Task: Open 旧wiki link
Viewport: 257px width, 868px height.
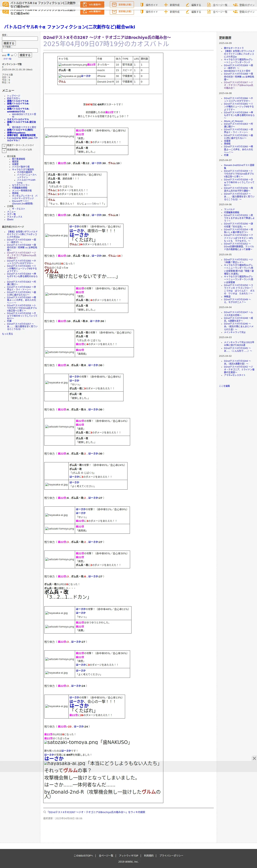Action: 10,219
